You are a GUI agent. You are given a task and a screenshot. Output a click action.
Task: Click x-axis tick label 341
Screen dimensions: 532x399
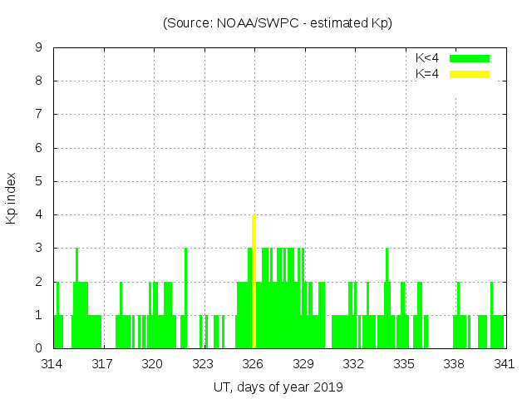[x=504, y=363]
